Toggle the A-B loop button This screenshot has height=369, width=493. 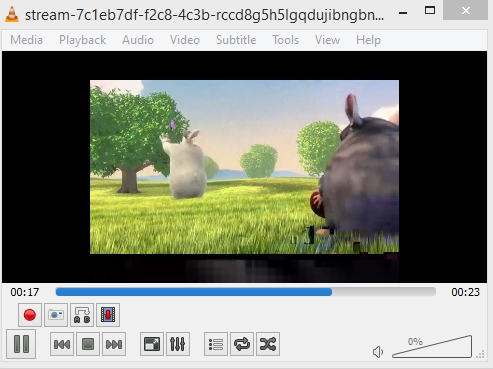[82, 315]
